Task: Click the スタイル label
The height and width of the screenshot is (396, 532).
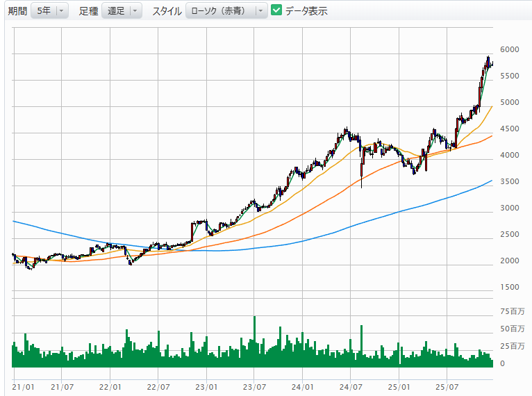Action: coord(167,11)
